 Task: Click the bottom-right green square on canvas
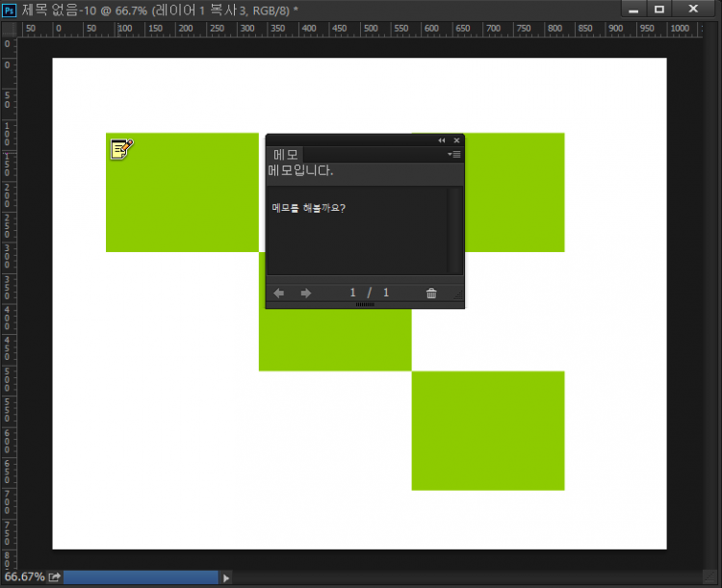[x=488, y=430]
